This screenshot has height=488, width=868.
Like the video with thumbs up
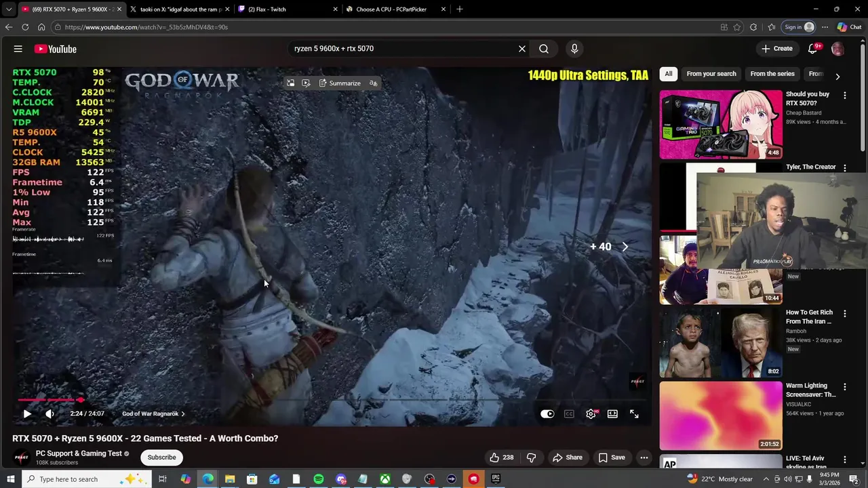[501, 457]
